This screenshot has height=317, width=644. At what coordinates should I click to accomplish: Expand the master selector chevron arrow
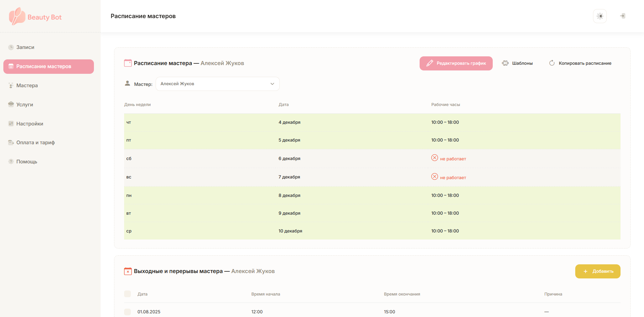click(272, 84)
